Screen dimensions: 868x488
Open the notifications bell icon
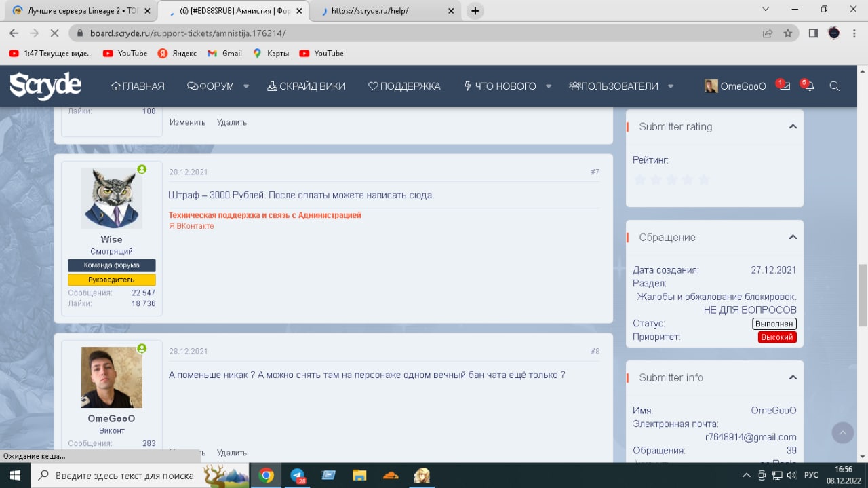pyautogui.click(x=808, y=86)
